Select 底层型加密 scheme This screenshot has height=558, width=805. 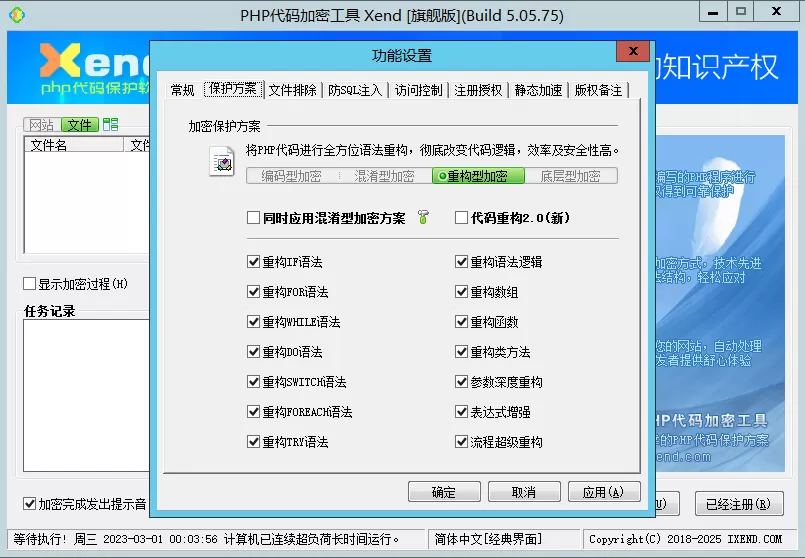click(571, 176)
